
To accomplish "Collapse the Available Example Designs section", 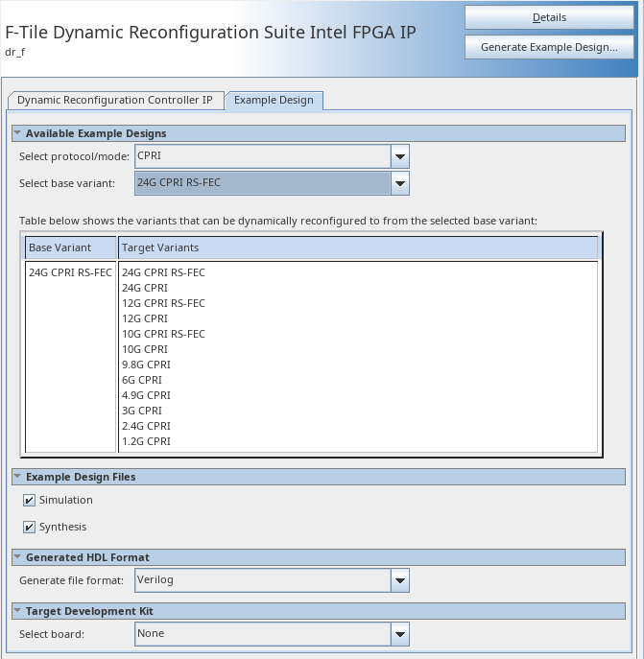I will (17, 133).
